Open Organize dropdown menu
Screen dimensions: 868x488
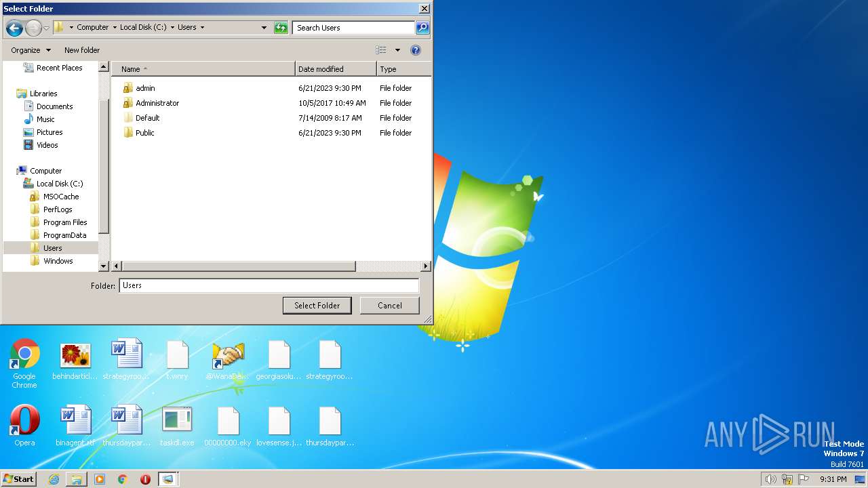(x=31, y=50)
